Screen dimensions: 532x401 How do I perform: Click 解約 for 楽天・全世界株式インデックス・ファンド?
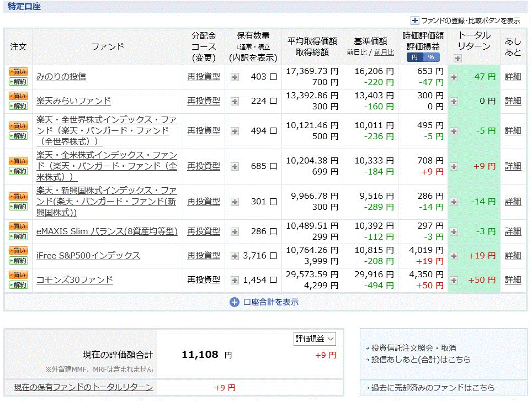18,136
